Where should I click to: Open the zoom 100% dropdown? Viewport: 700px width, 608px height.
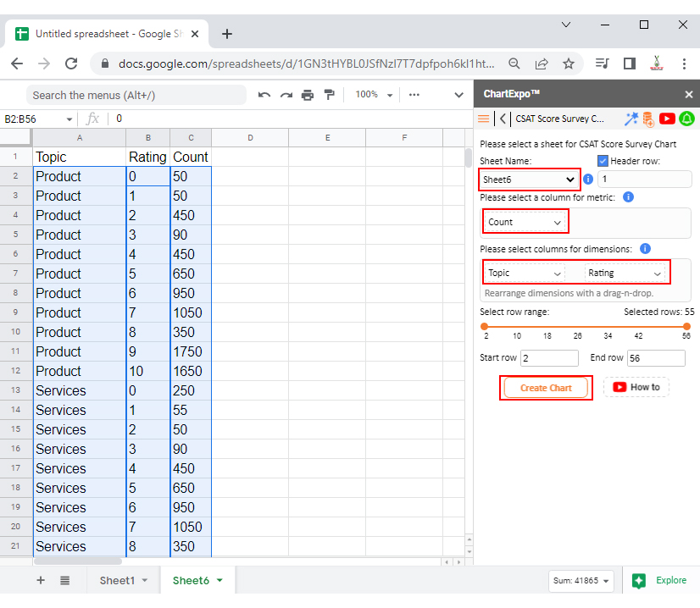click(374, 95)
